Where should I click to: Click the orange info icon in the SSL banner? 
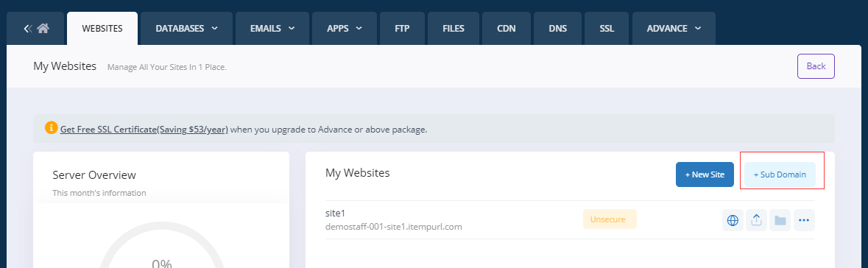click(52, 128)
